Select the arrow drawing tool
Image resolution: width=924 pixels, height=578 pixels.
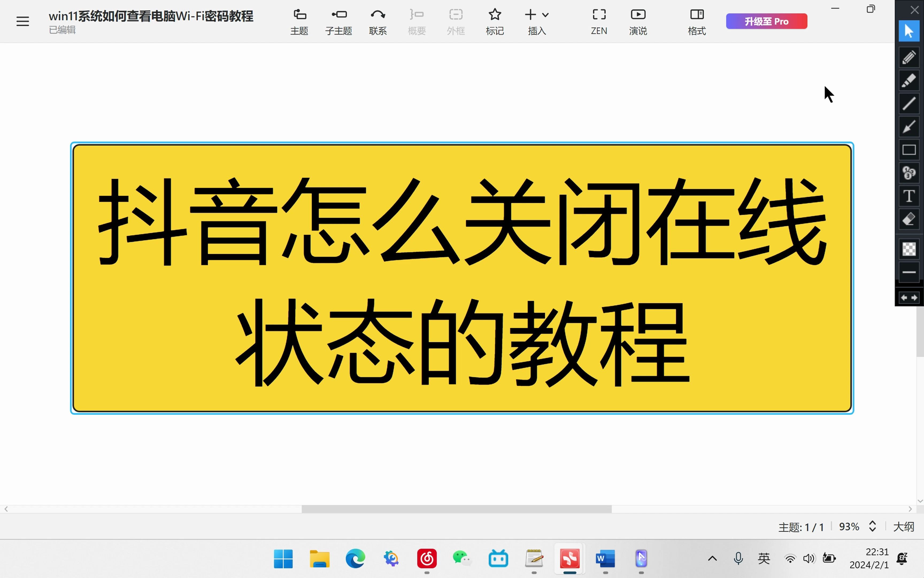tap(909, 127)
